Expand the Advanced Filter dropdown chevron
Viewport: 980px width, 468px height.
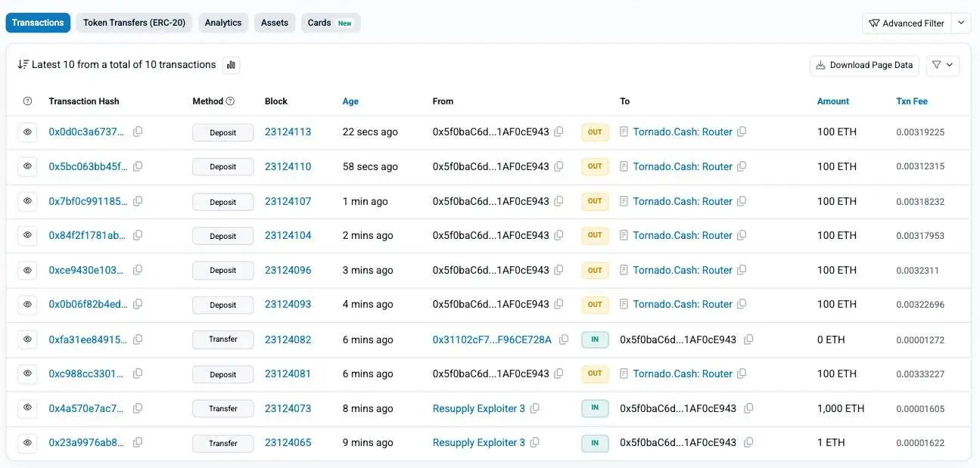click(x=961, y=23)
